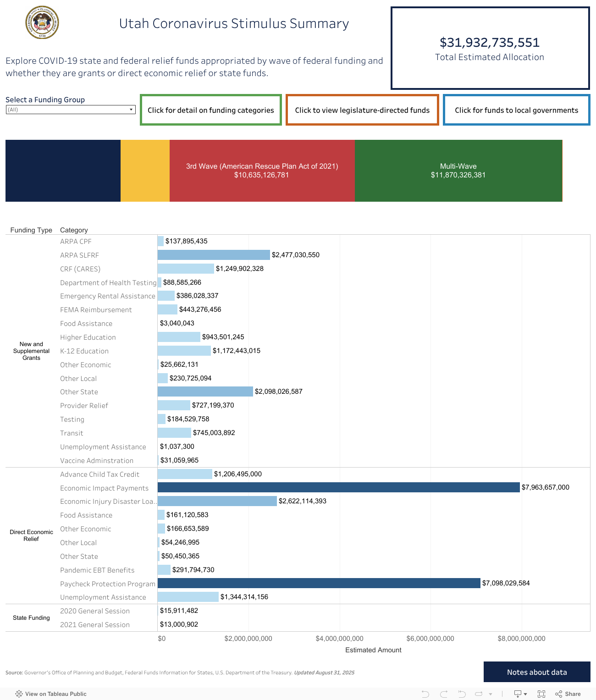Click Pandemic EBT Benefits label
This screenshot has height=700, width=596.
click(x=97, y=570)
